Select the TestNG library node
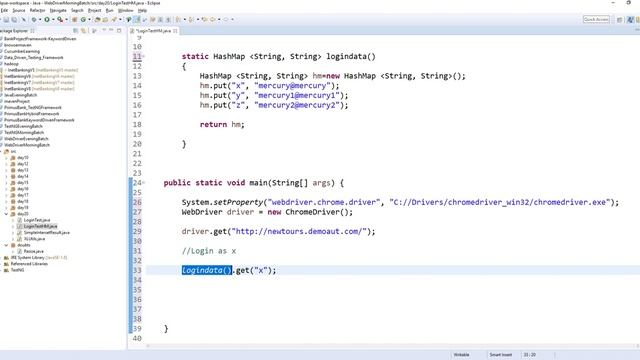This screenshot has height=360, width=640. tap(17, 270)
